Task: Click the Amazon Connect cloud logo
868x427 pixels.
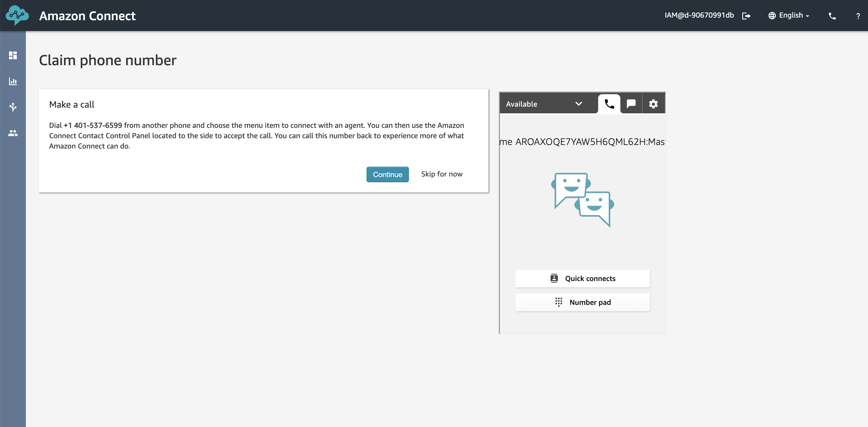Action: 17,15
